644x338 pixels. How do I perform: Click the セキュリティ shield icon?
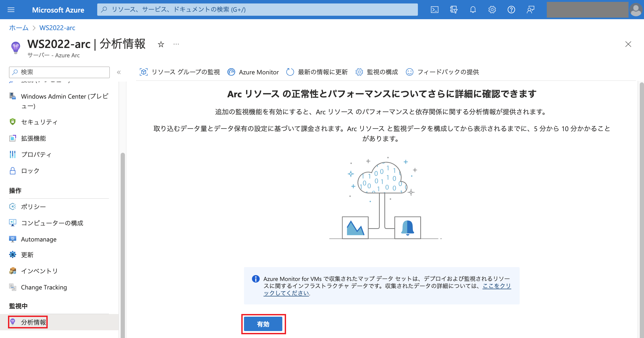pyautogui.click(x=13, y=122)
